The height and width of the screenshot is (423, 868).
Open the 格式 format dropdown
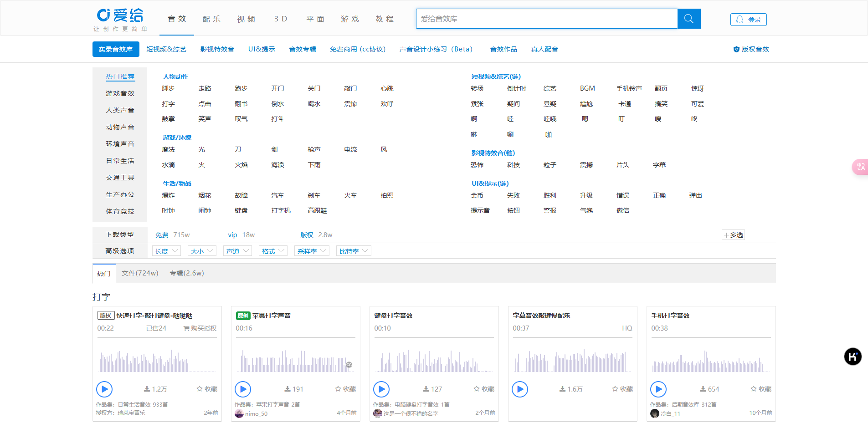click(273, 251)
